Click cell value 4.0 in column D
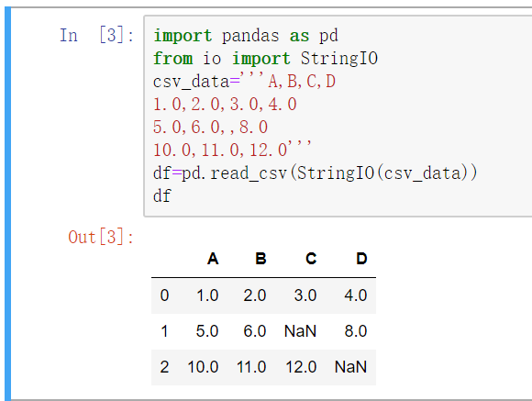This screenshot has width=532, height=401. tap(356, 295)
